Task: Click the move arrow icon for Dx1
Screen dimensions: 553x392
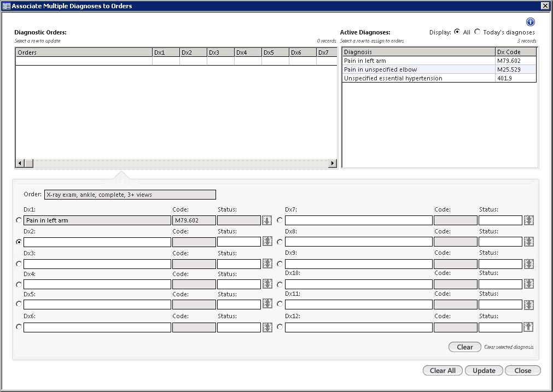Action: tap(267, 220)
